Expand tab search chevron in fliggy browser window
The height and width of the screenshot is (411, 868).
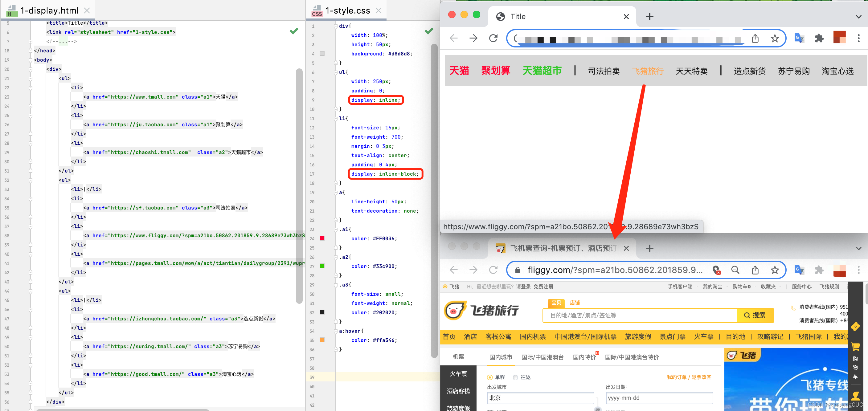coord(858,248)
